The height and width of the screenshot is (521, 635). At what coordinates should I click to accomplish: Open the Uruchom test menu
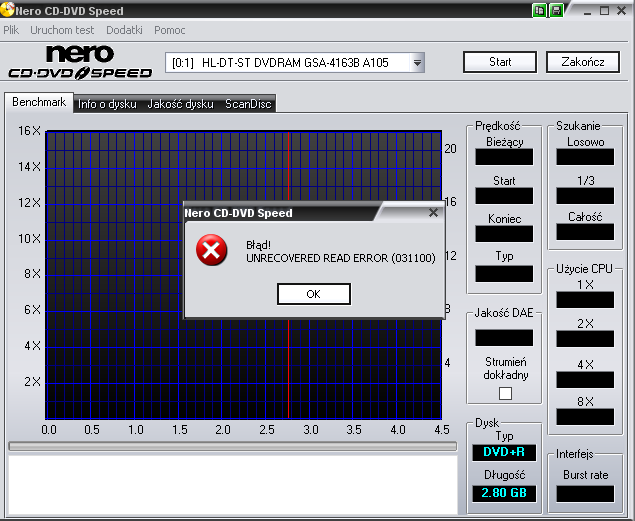coord(62,30)
